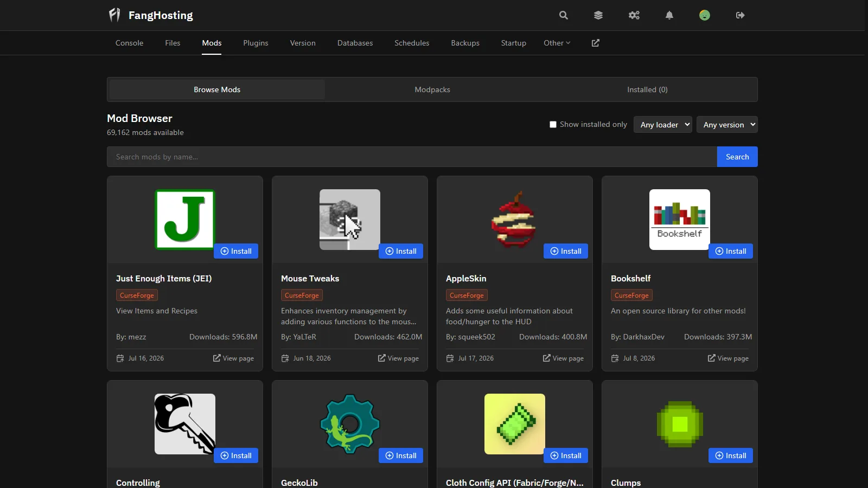Open the gears admin settings icon
This screenshot has height=488, width=868.
pos(634,15)
